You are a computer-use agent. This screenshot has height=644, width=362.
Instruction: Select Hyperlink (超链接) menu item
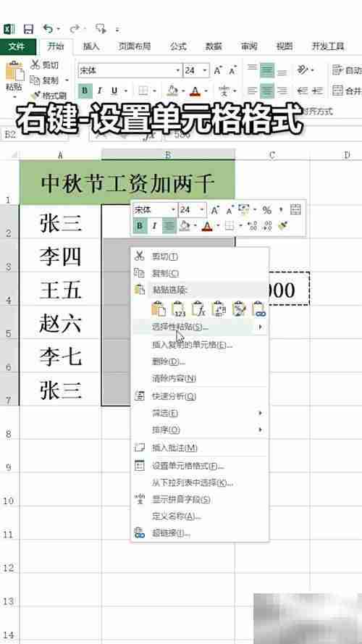click(x=200, y=533)
